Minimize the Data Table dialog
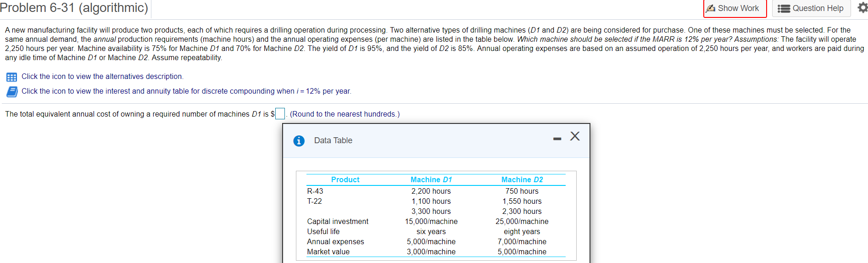This screenshot has width=868, height=263. pos(557,139)
